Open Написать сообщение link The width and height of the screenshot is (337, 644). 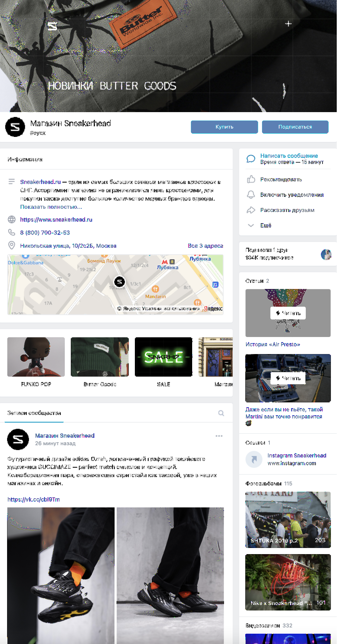289,156
